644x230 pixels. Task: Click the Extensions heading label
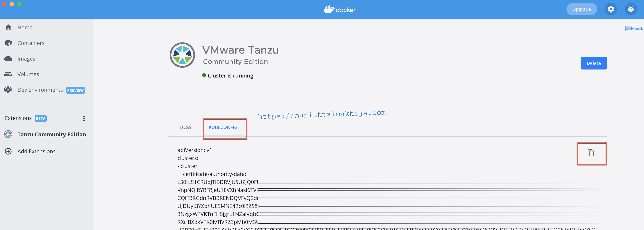18,118
